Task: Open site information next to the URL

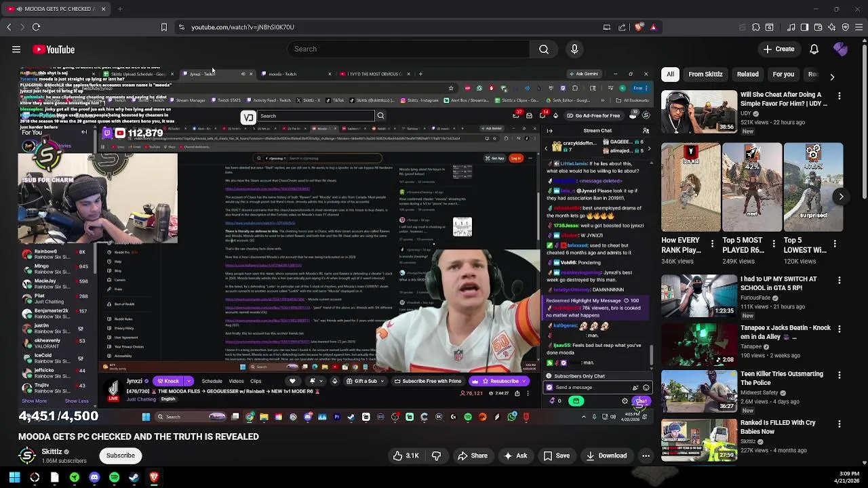Action: pos(181,27)
